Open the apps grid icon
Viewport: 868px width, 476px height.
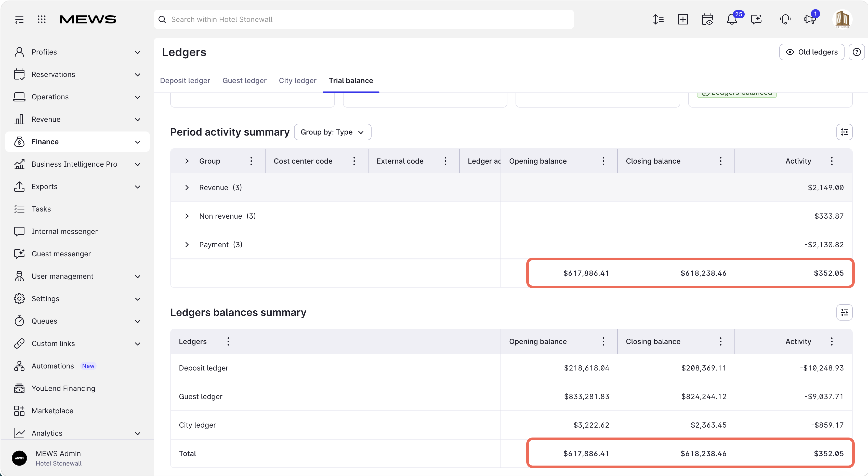pos(42,19)
